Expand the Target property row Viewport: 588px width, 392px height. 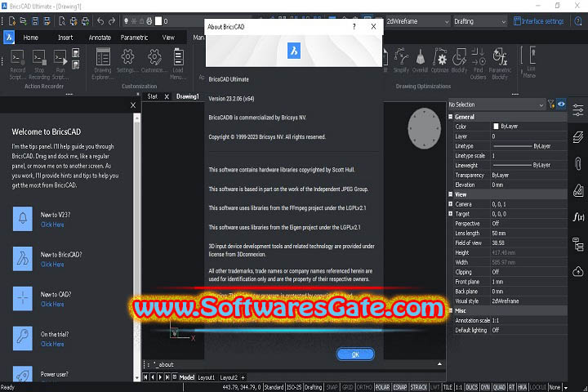(451, 213)
